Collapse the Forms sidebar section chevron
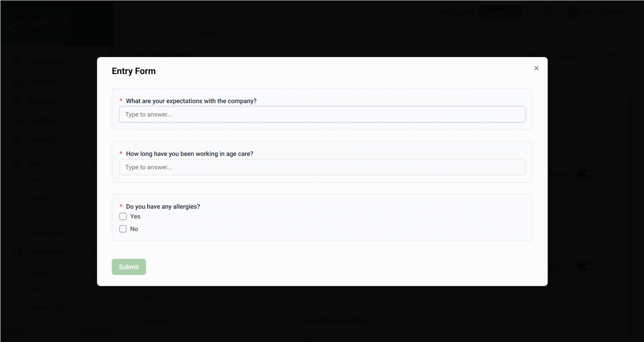 [93, 273]
